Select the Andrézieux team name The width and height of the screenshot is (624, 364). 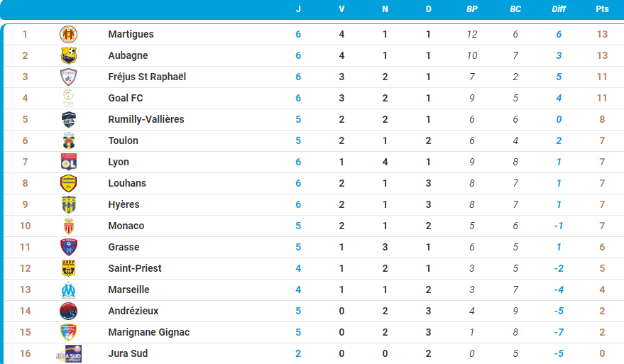click(x=133, y=311)
